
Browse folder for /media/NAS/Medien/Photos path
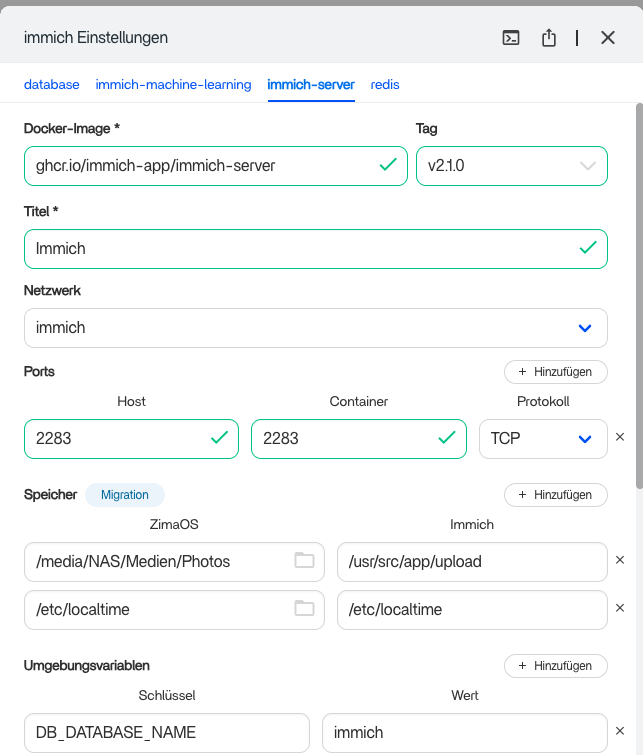(304, 561)
